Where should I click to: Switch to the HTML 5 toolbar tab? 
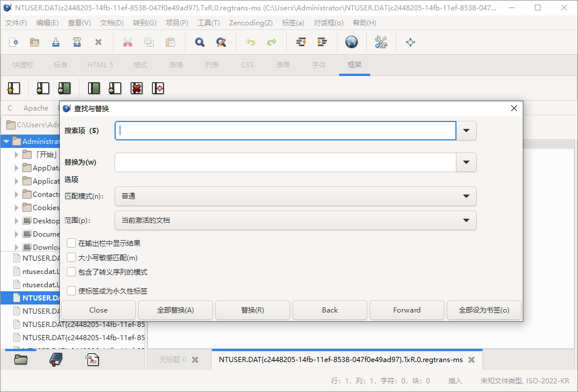click(x=100, y=65)
